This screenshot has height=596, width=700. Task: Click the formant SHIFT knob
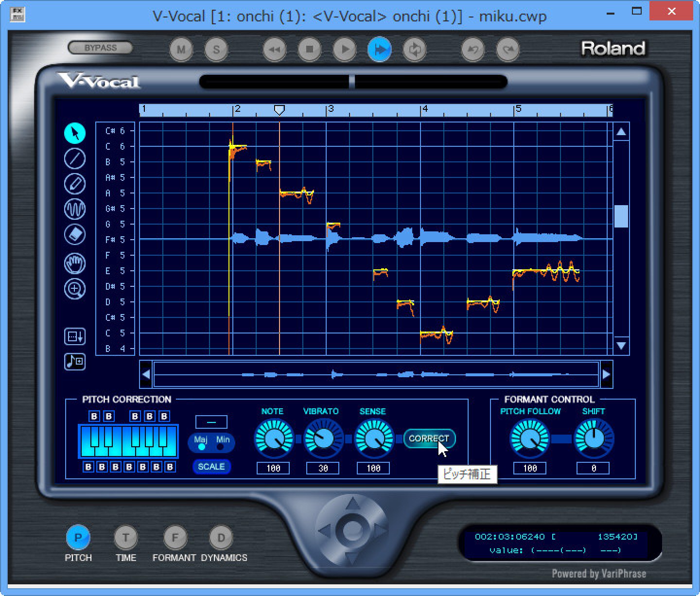tap(594, 439)
